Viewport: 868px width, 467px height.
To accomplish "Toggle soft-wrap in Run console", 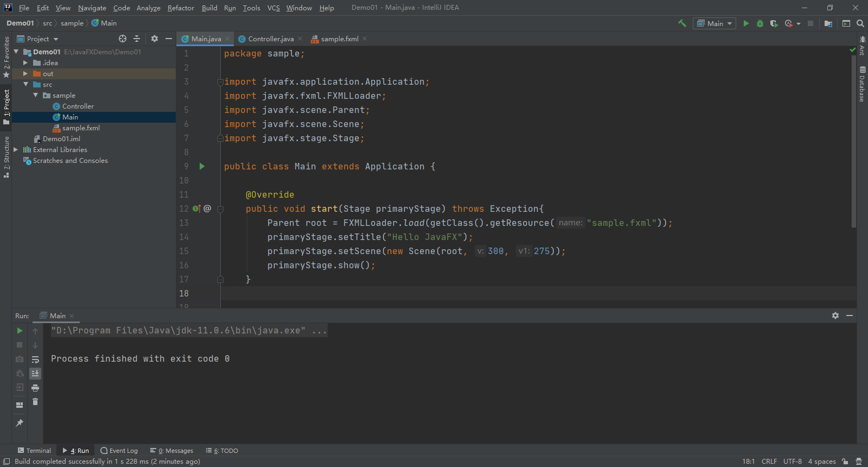I will tap(35, 359).
